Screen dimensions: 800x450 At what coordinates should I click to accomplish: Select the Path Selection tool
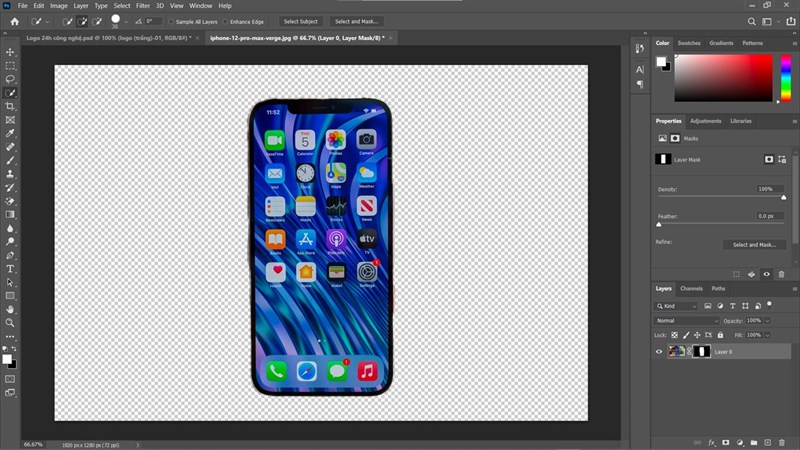(x=10, y=282)
